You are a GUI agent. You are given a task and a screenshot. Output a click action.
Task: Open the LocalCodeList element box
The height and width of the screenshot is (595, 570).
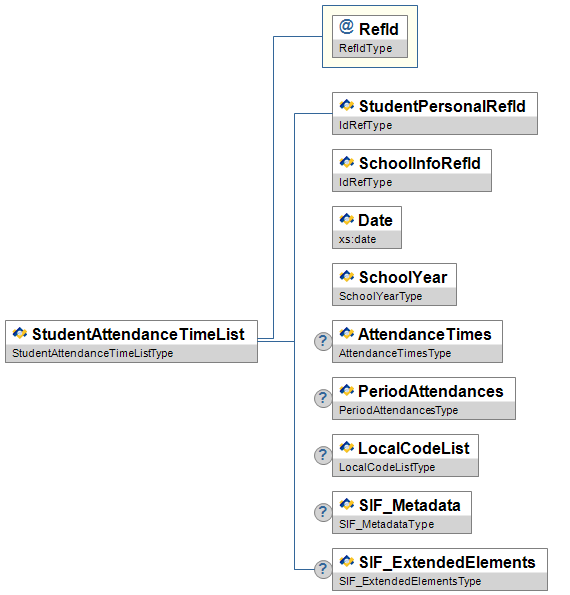click(405, 455)
